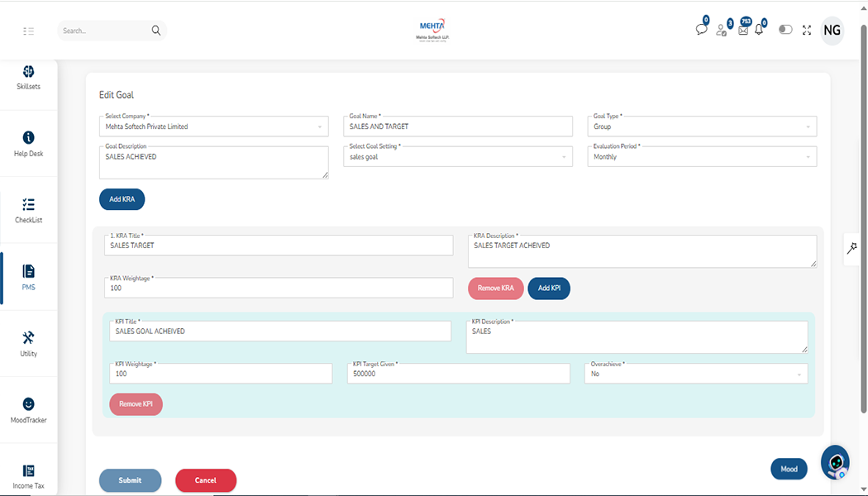Open the Evaluation Period dropdown
Viewport: 868px width, 496px height.
[702, 157]
